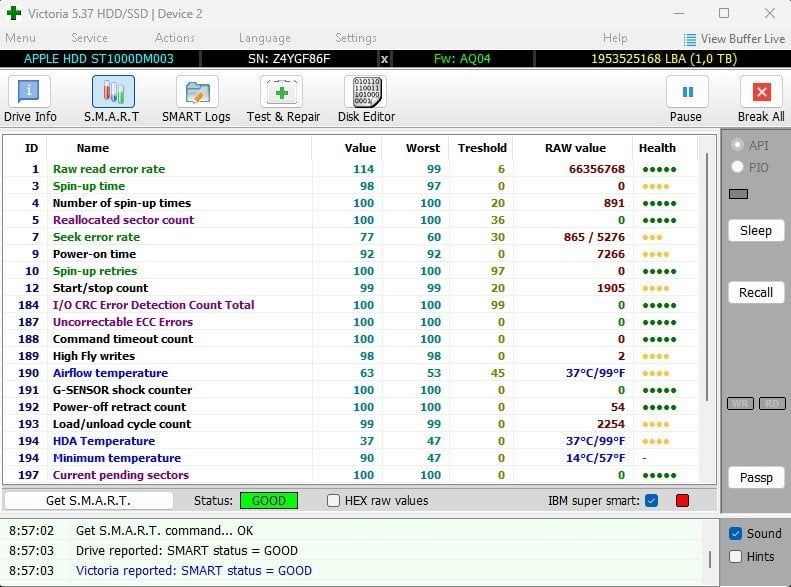This screenshot has height=587, width=791.
Task: Click the gray indicator box below PIO
Action: [738, 194]
